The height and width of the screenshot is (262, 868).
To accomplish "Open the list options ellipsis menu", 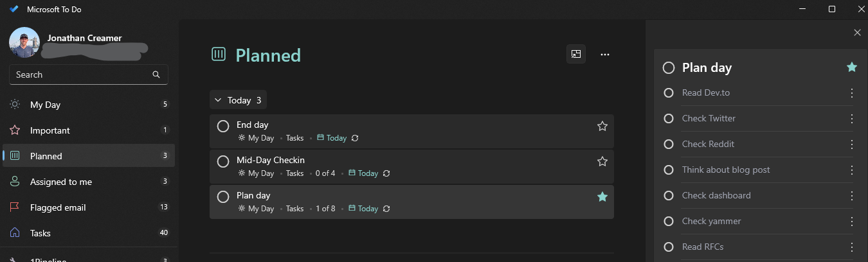I will 604,55.
